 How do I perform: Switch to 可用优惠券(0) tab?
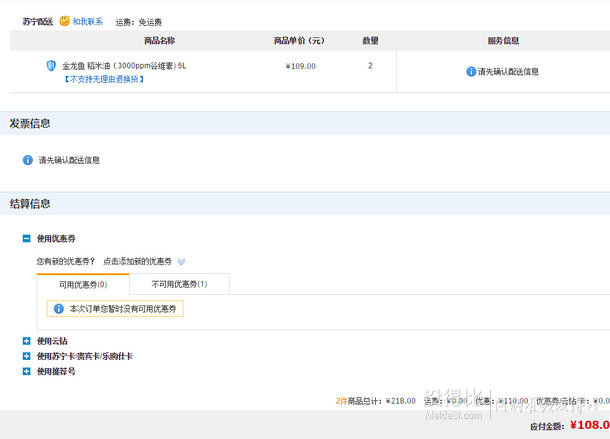[x=83, y=284]
